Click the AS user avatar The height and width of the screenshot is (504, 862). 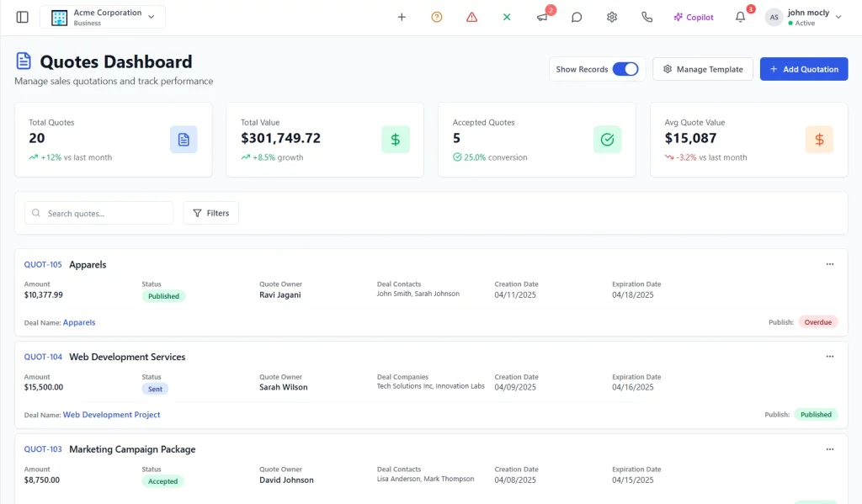pos(774,17)
